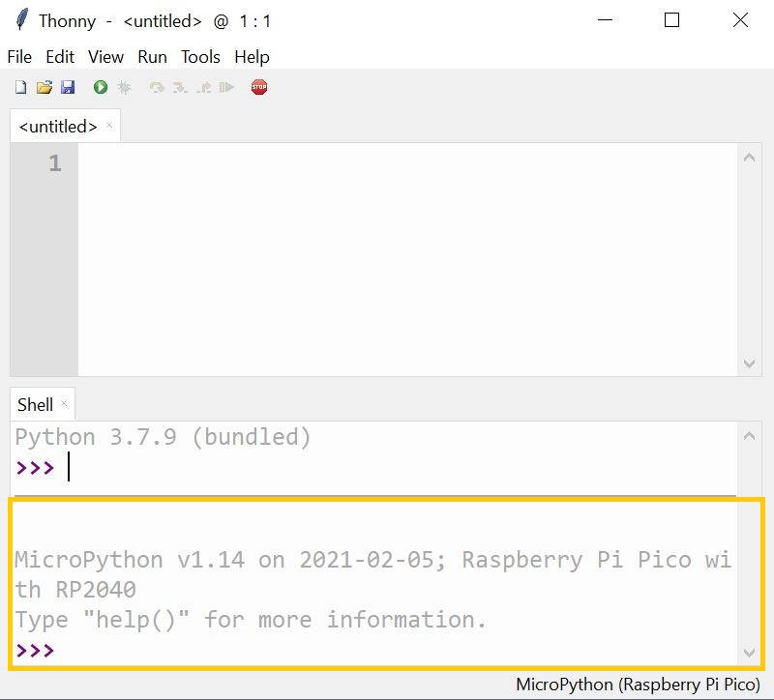Open the Run menu
The image size is (774, 700).
[x=152, y=57]
